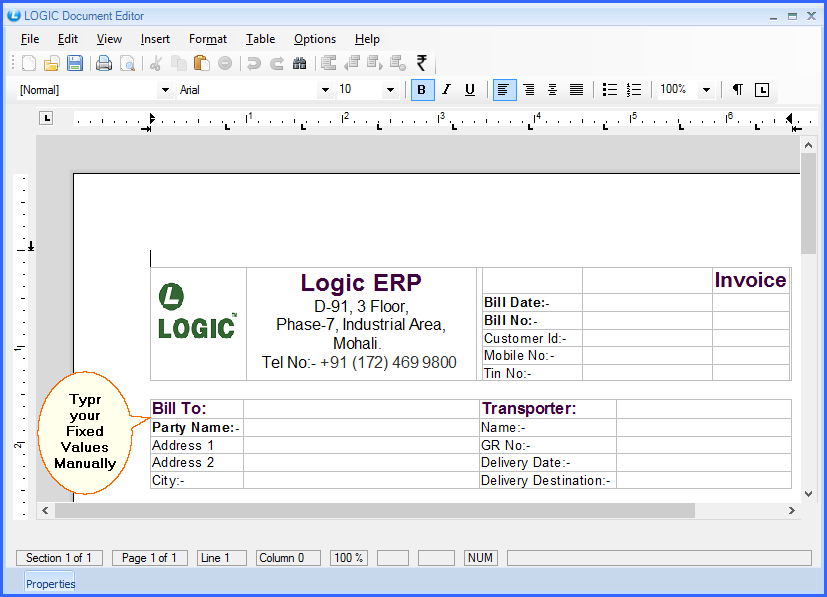Click the vertical scrollbar down arrow
Screen dimensions: 827x597
pos(809,494)
